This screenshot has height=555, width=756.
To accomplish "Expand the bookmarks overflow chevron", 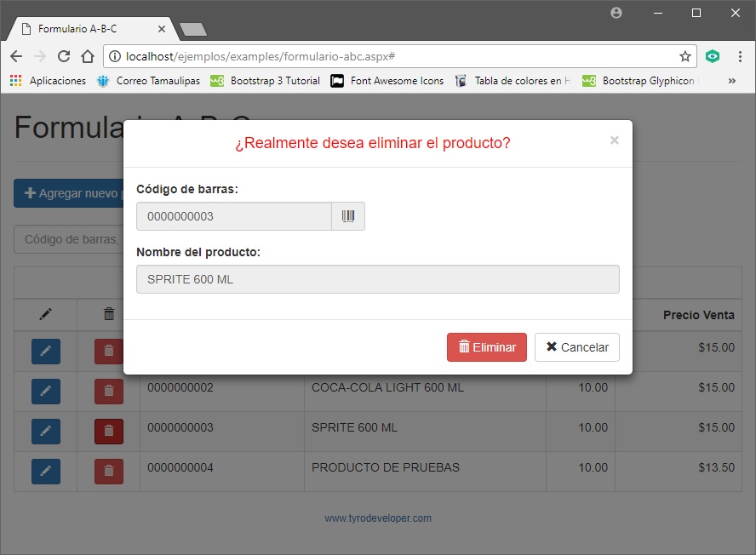I will tap(730, 81).
